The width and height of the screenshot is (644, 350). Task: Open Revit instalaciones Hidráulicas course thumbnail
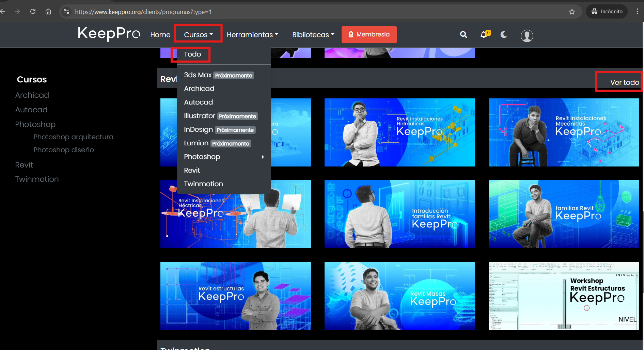(400, 132)
